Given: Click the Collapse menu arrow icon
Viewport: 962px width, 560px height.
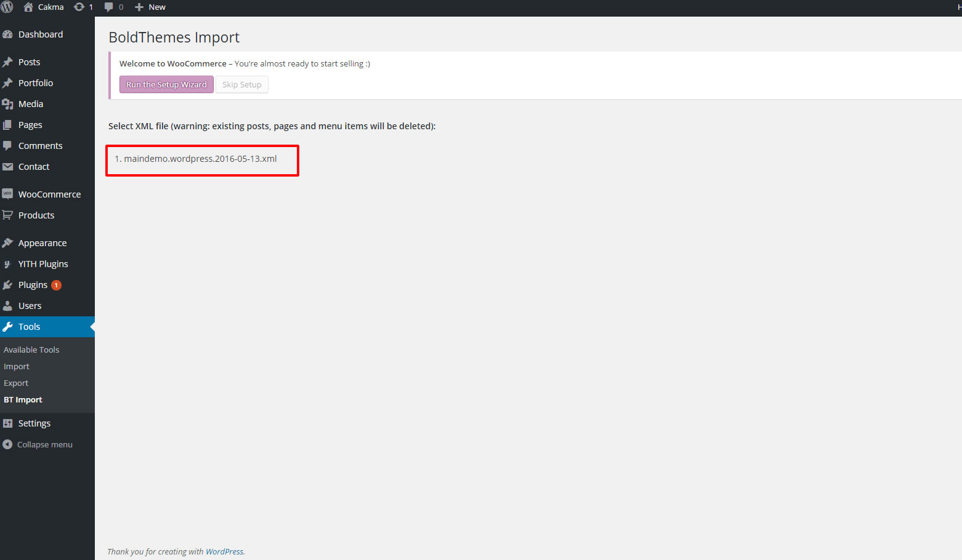Looking at the screenshot, I should [7, 444].
